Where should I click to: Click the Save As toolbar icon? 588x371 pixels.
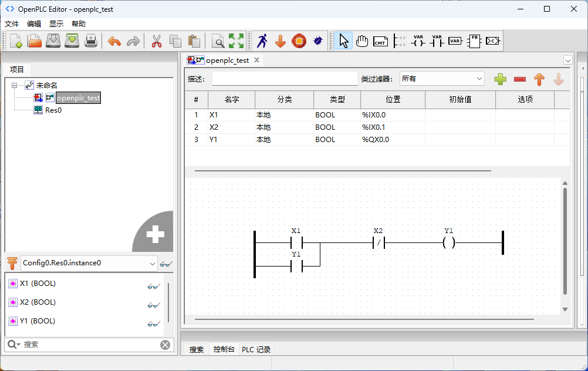pos(72,41)
